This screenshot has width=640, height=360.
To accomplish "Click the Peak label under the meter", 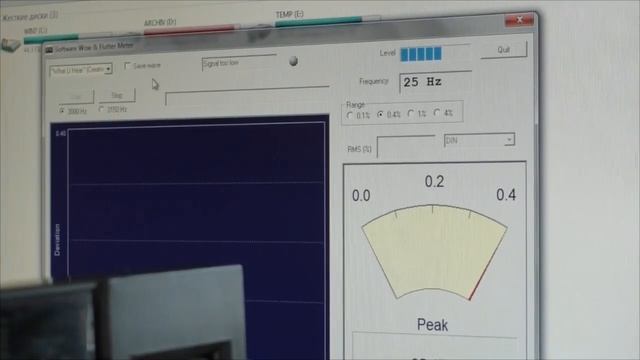I will click(432, 325).
